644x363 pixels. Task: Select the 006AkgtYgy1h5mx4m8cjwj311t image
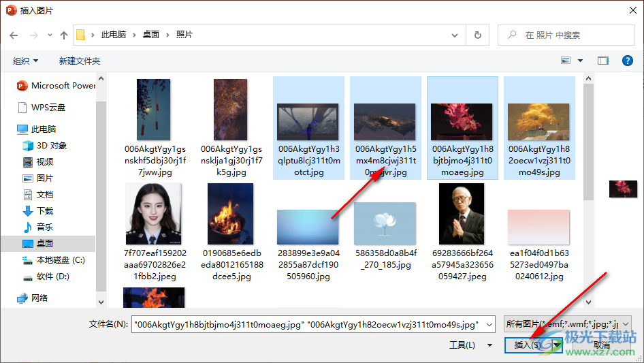coord(385,128)
